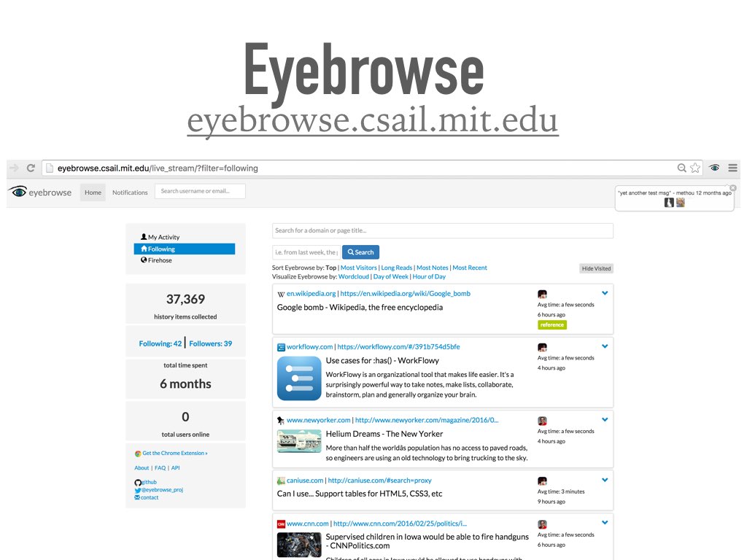This screenshot has height=560, width=747.
Task: Expand chevron on Google bomb entry
Action: pyautogui.click(x=605, y=293)
